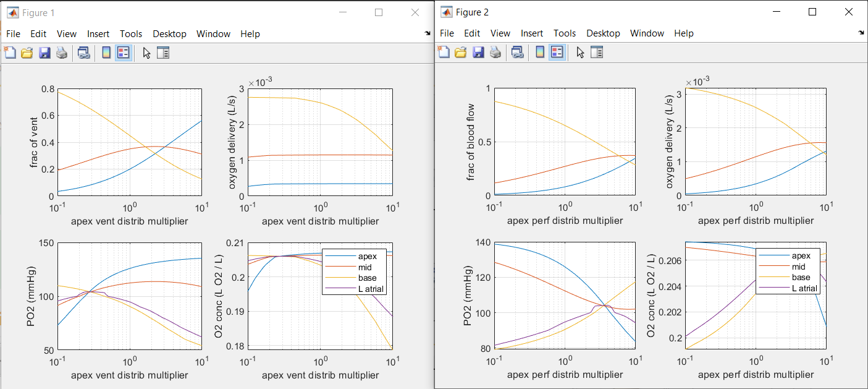Open Property Inspector icon in Figure 2
868x389 pixels.
point(597,53)
